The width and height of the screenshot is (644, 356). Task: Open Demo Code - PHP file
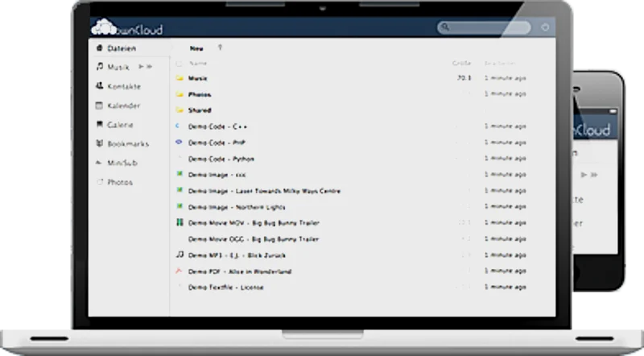(217, 143)
